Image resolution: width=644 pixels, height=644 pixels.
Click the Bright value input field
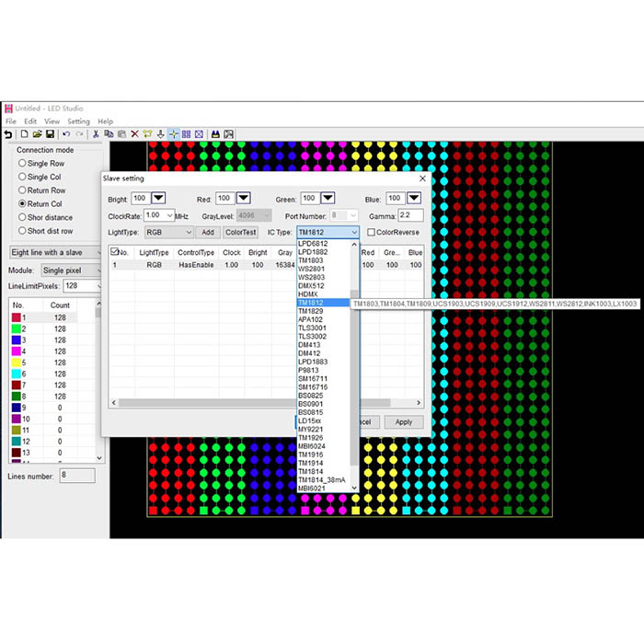pyautogui.click(x=141, y=198)
